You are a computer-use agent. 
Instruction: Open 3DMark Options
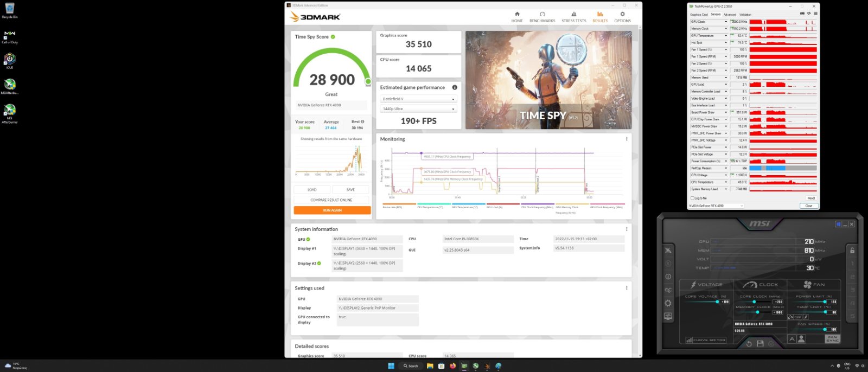pyautogui.click(x=622, y=17)
